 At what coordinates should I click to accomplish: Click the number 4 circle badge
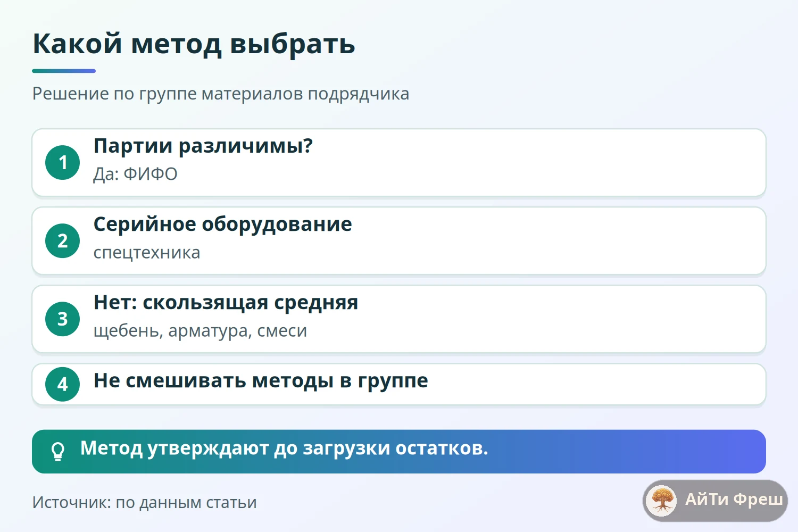[x=63, y=384]
